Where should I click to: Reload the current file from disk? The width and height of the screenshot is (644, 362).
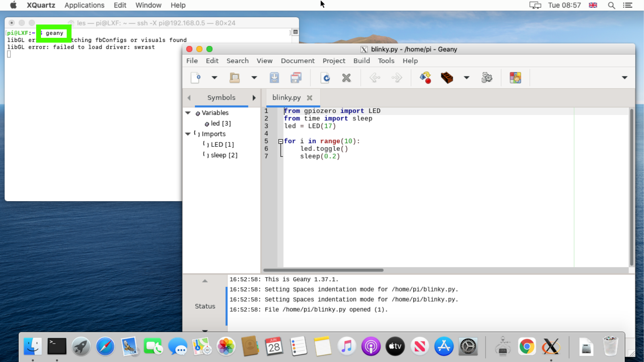(325, 78)
